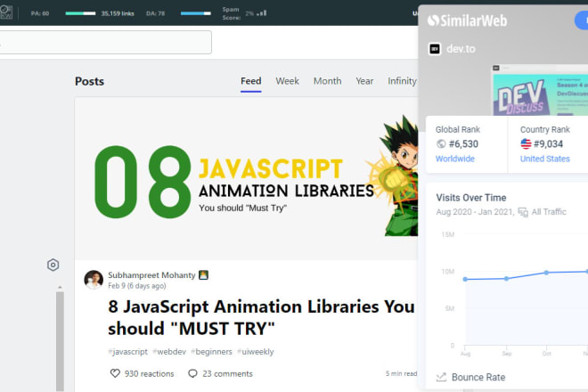Screen dimensions: 588x392
Task: Click the MozBar logo icon
Action: click(x=6, y=12)
